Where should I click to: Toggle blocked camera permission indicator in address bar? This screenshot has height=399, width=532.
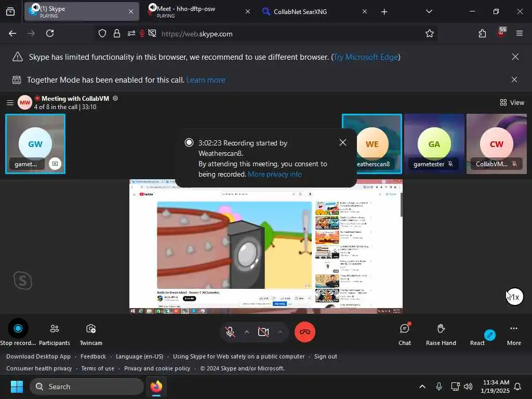point(152,33)
